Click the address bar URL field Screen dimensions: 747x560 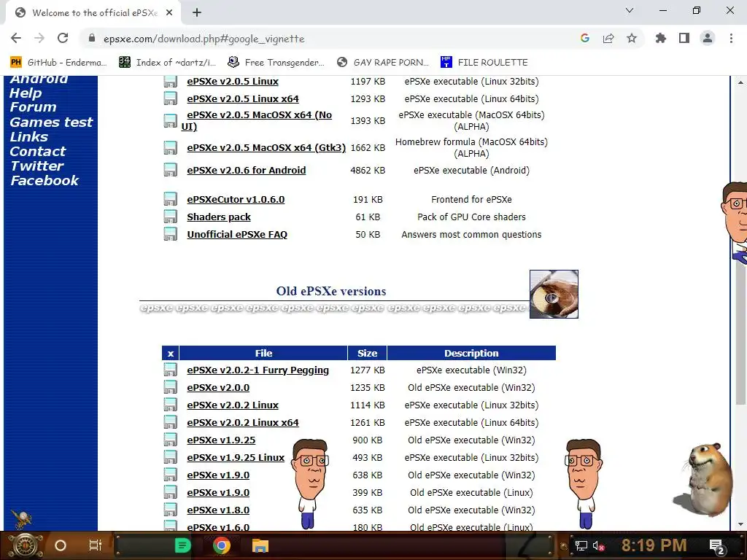333,39
